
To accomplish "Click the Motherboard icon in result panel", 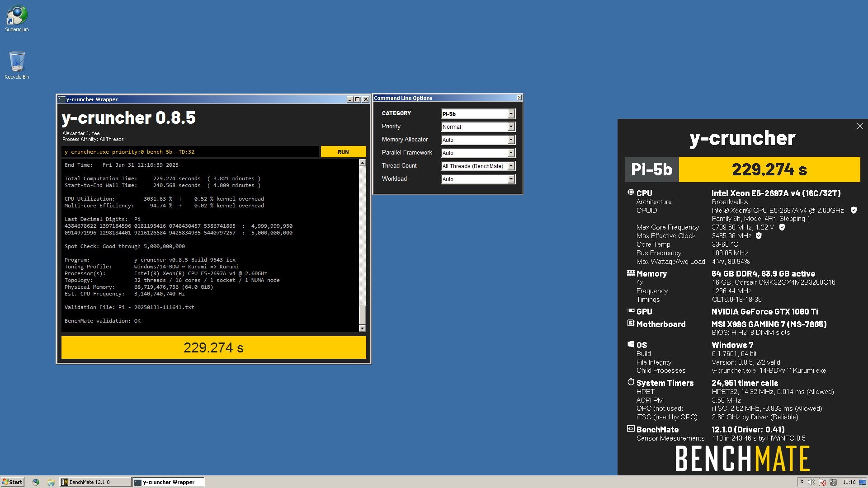I will click(x=631, y=323).
